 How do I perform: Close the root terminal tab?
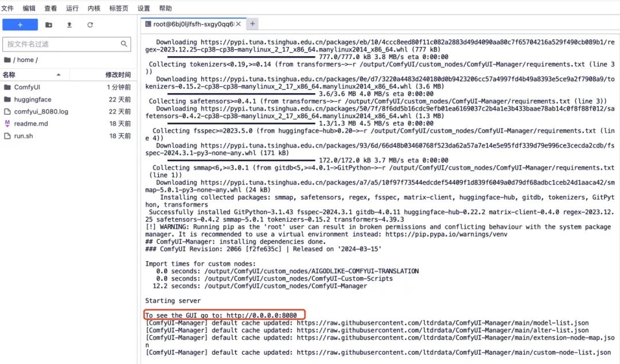point(238,24)
